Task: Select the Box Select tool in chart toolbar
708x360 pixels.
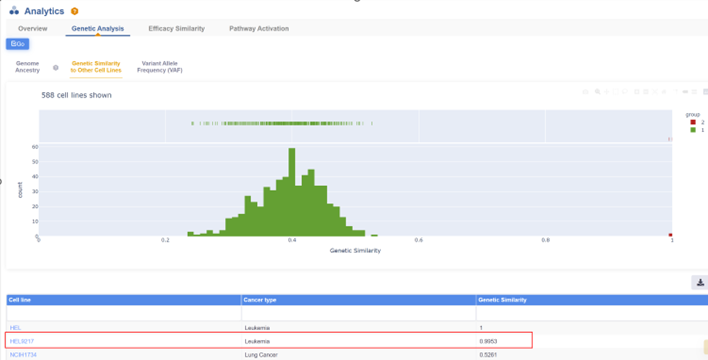Action: [x=616, y=92]
